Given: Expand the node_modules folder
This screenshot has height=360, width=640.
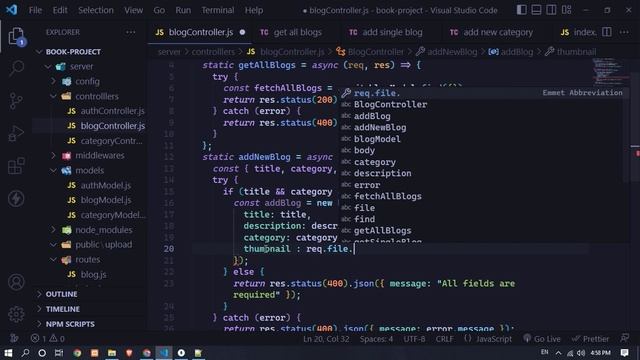Looking at the screenshot, I should coord(104,230).
